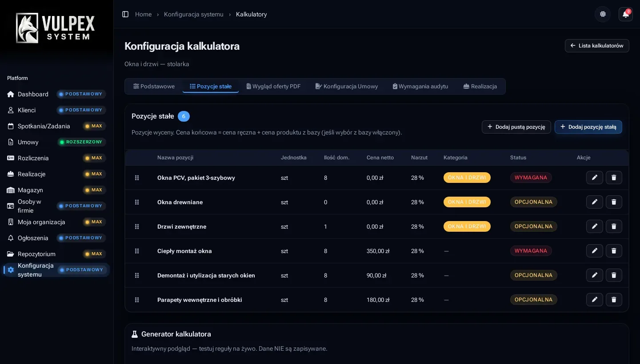Click OPCJONALNA status of Okna drewniane
Viewport: 640px width, 364px height.
click(x=533, y=202)
